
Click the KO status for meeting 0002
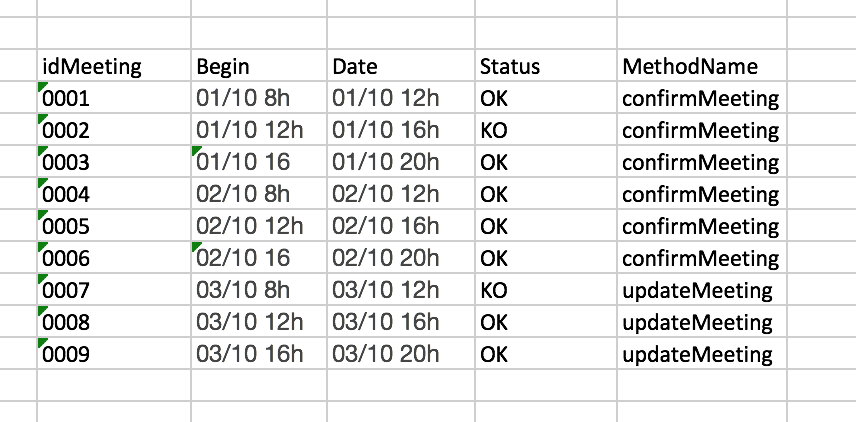[x=494, y=131]
